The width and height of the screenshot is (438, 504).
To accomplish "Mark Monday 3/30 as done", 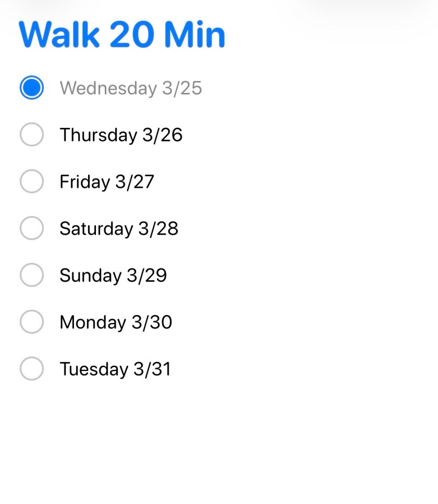I will click(31, 322).
